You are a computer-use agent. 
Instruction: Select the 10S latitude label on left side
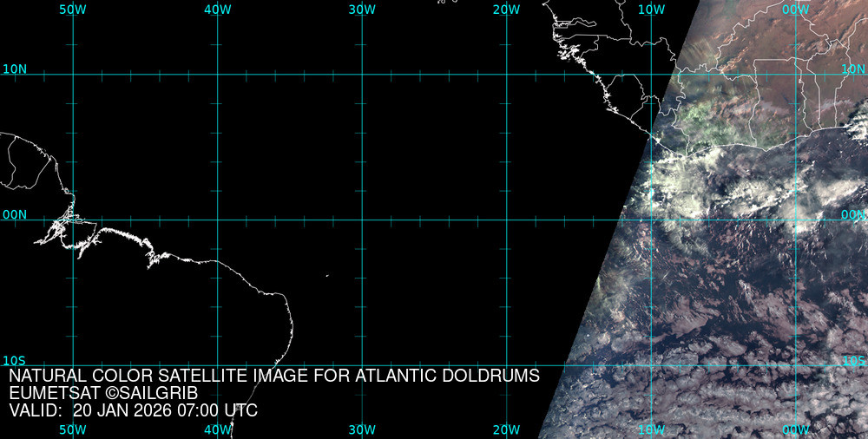15,361
